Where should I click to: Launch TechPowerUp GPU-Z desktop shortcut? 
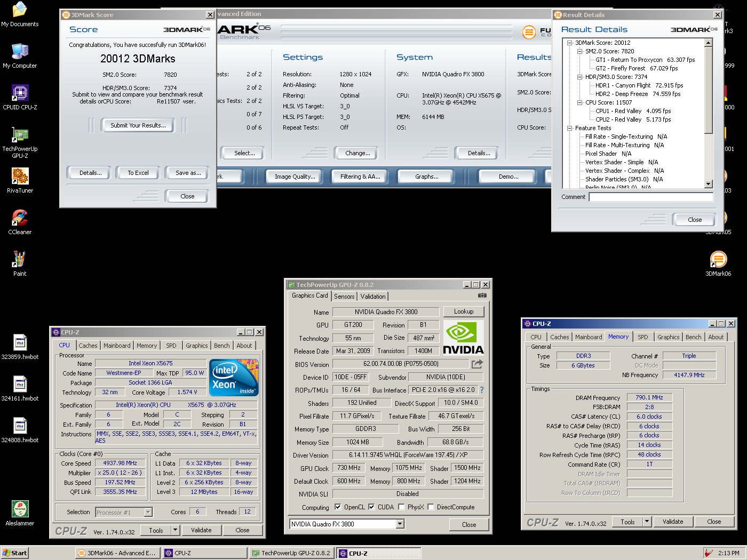[x=20, y=142]
